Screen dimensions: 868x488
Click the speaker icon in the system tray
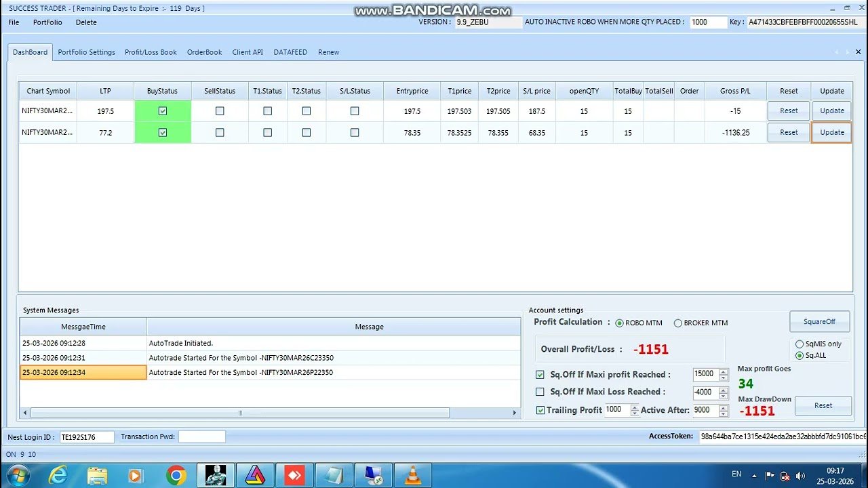(801, 474)
